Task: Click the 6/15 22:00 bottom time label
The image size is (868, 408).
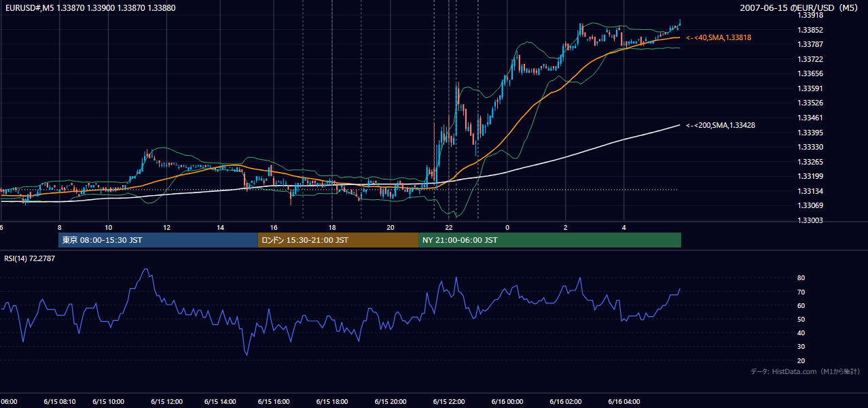Action: point(449,401)
